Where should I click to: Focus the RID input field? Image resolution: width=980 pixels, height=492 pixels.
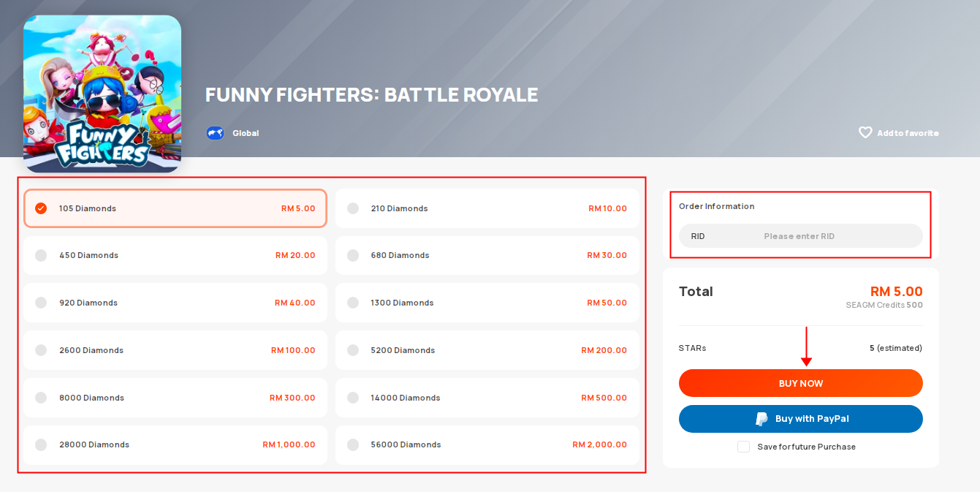pyautogui.click(x=801, y=236)
